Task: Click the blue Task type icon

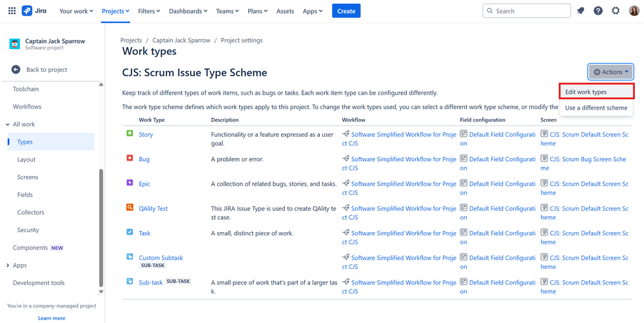Action: pyautogui.click(x=130, y=231)
